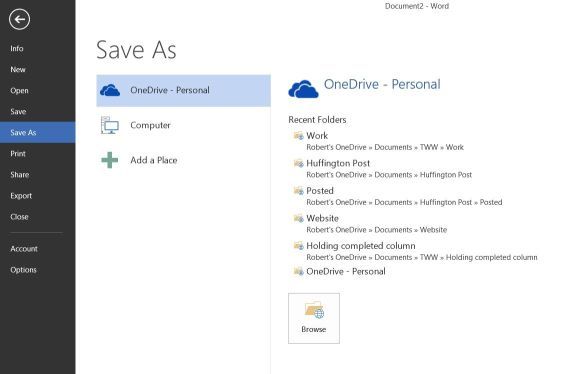Image resolution: width=566 pixels, height=374 pixels.
Task: Click the Computer monitor icon
Action: [110, 125]
